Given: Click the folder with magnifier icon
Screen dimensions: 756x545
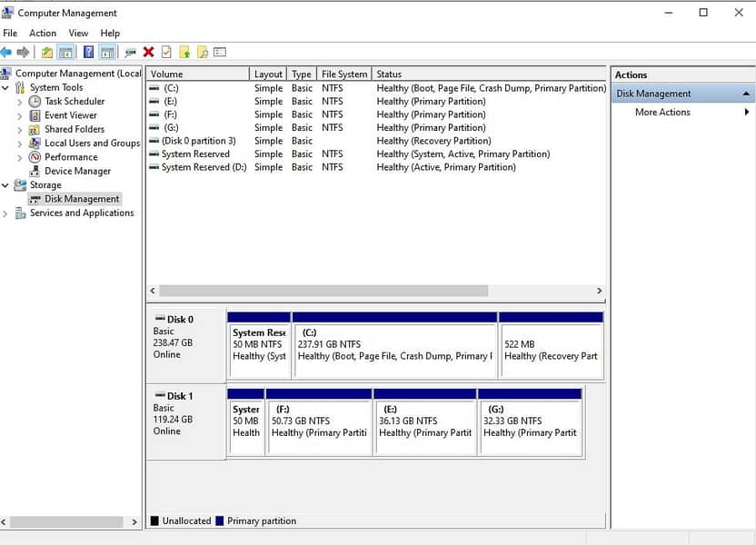Looking at the screenshot, I should pos(203,52).
